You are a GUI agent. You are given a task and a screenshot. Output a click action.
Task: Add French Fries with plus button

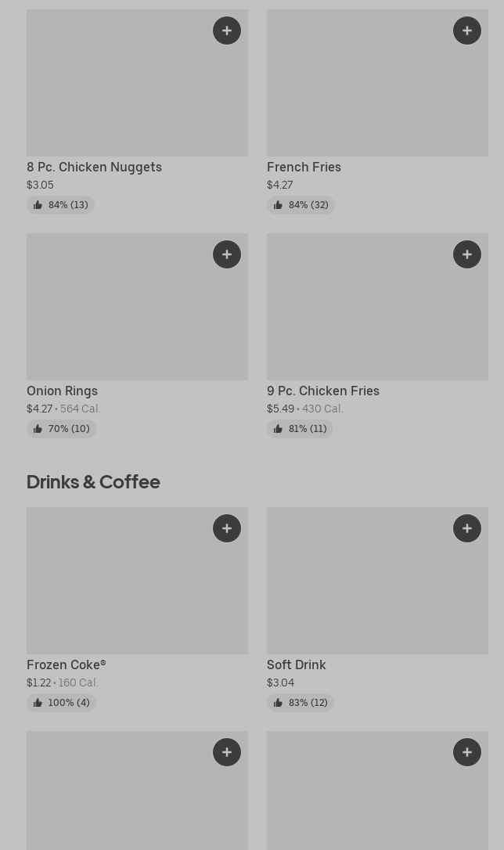click(x=467, y=31)
